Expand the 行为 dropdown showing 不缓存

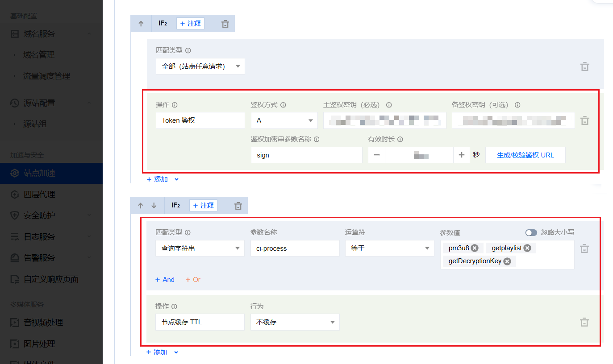(x=295, y=322)
